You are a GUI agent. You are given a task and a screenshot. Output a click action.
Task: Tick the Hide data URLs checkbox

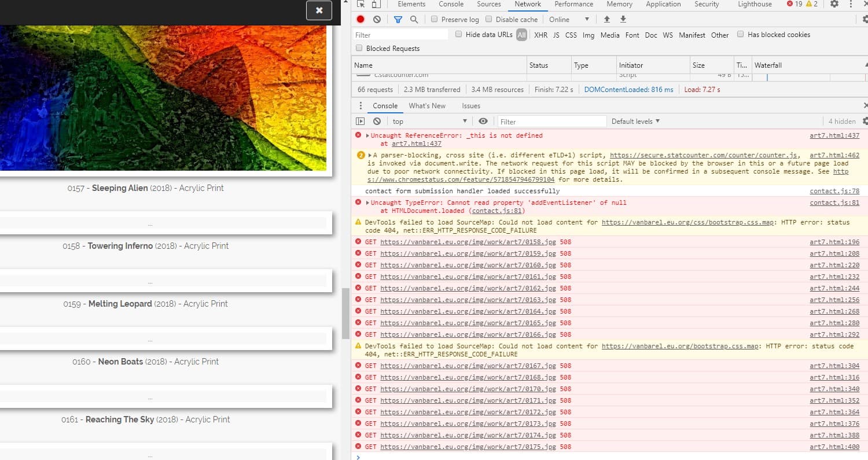(x=458, y=35)
